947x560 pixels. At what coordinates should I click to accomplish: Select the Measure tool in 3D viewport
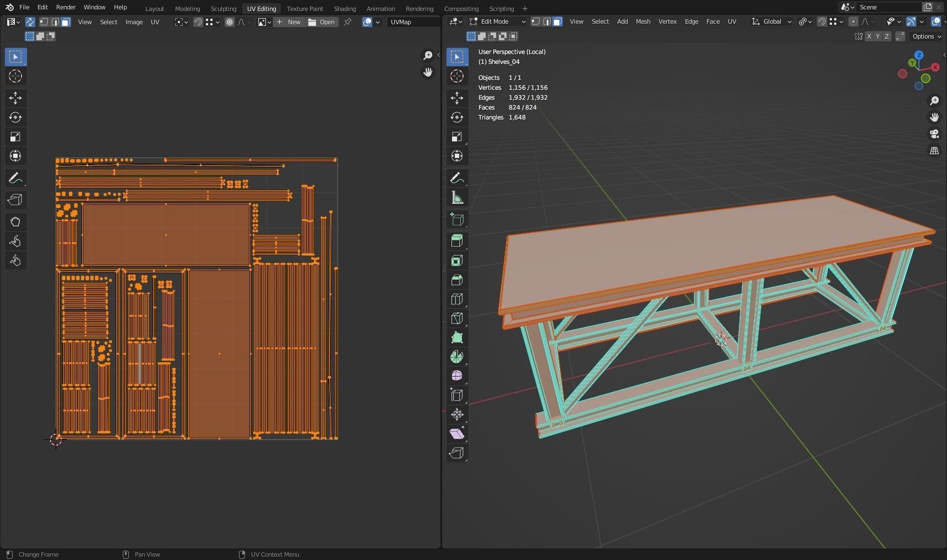[457, 198]
